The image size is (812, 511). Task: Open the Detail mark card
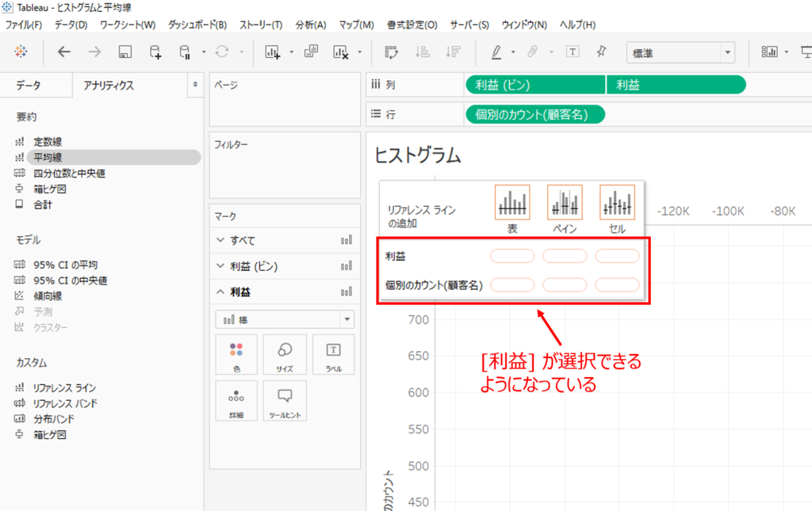236,401
